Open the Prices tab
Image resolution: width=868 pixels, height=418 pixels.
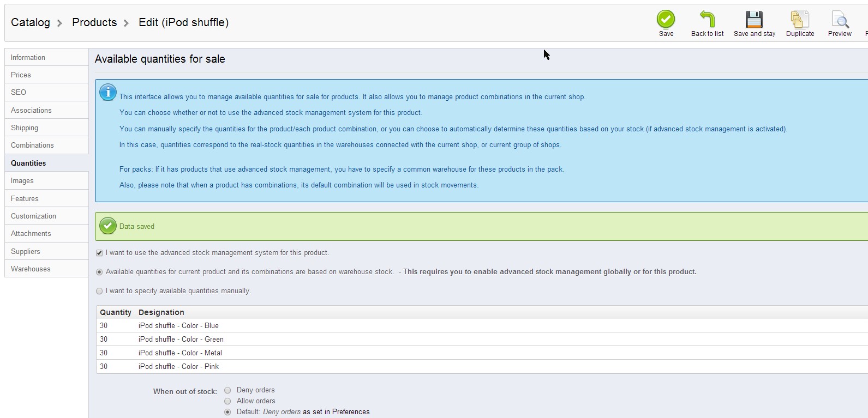[46, 75]
